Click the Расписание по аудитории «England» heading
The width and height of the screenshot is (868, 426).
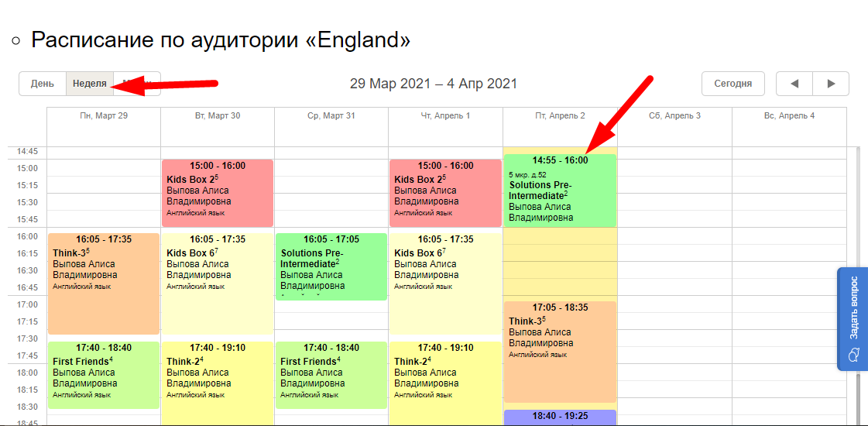(221, 40)
